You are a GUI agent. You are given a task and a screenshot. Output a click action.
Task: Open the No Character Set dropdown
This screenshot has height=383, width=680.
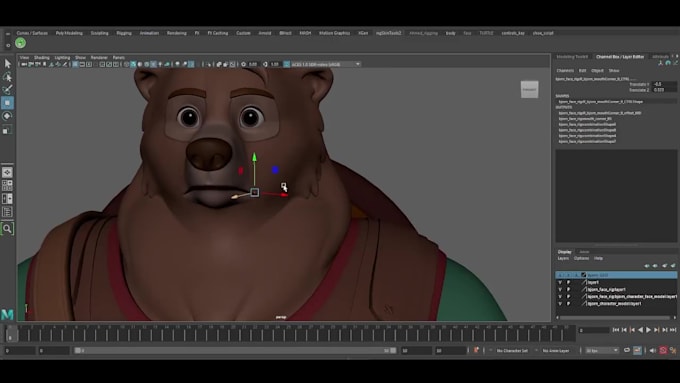click(512, 350)
